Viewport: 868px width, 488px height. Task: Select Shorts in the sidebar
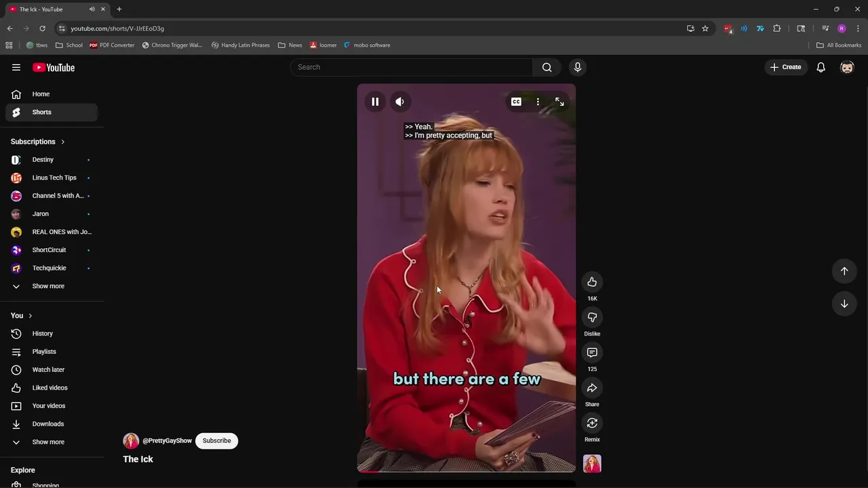[52, 112]
